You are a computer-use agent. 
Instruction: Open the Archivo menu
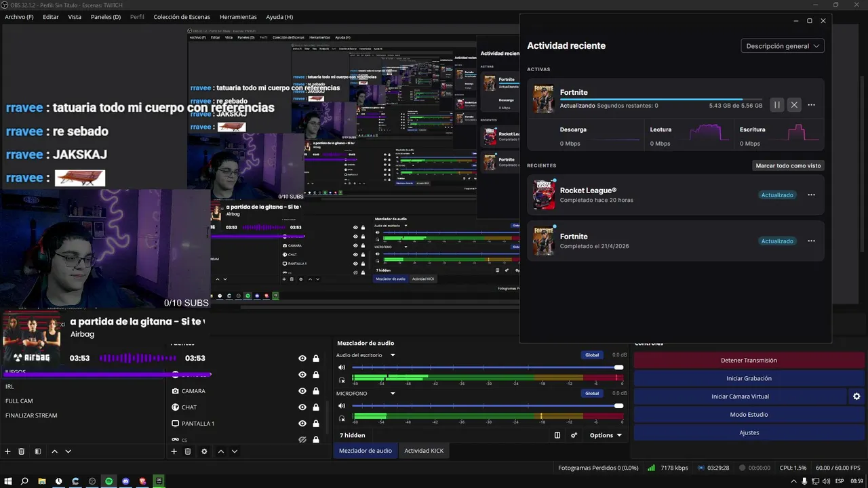(19, 17)
